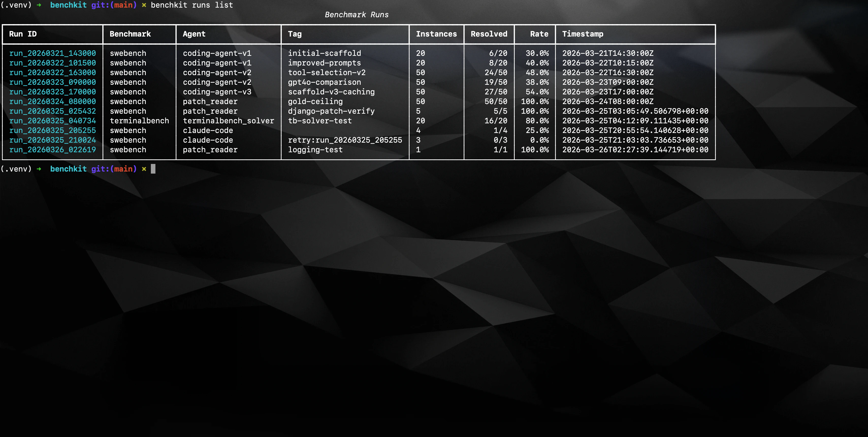Click the Rate column header

(539, 34)
